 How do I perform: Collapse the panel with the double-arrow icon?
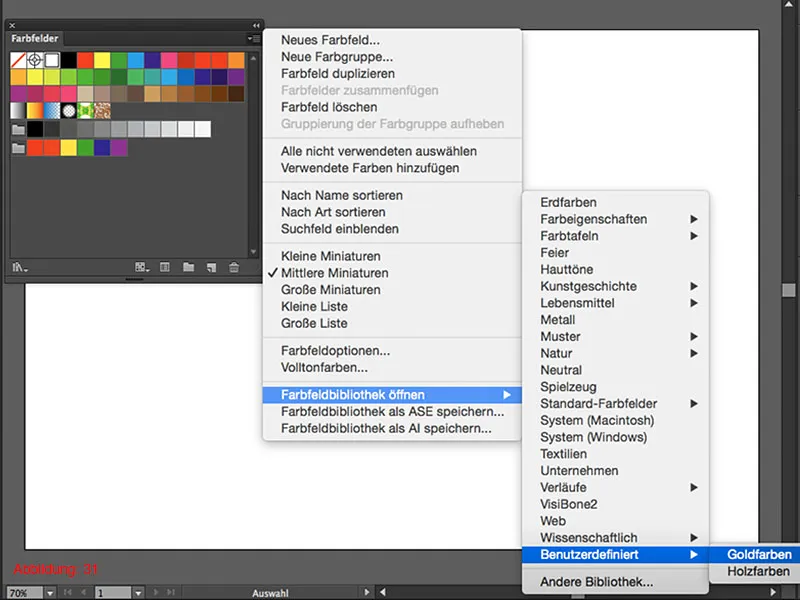coord(256,26)
